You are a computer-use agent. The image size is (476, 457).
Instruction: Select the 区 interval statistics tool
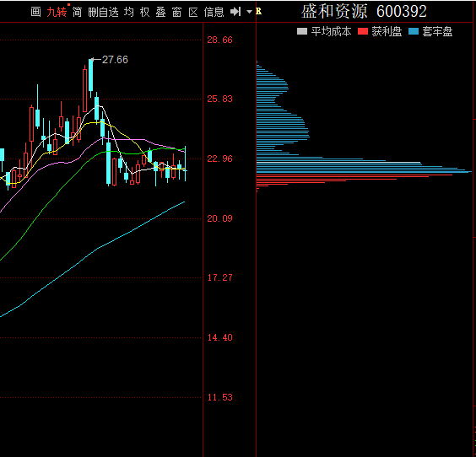click(193, 12)
